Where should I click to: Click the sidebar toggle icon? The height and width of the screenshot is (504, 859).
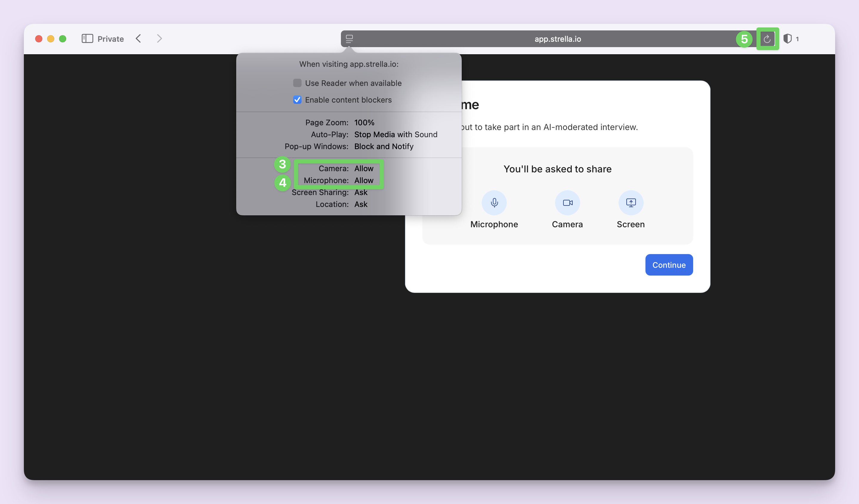coord(87,38)
